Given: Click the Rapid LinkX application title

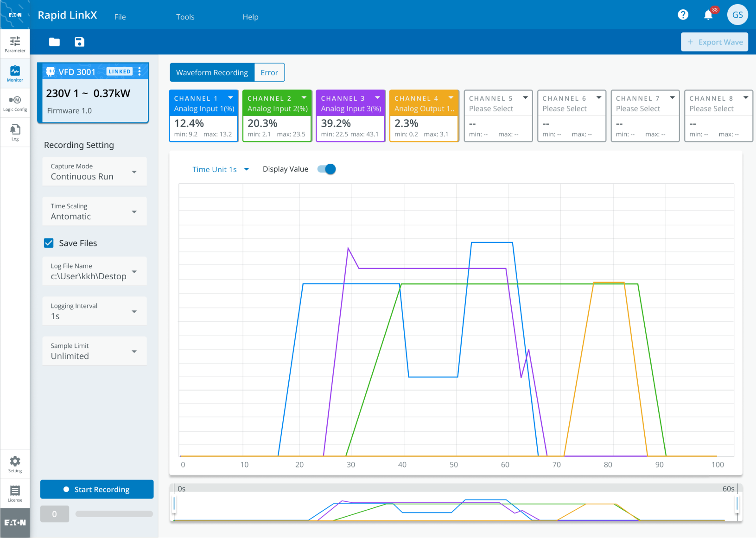Looking at the screenshot, I should point(67,15).
